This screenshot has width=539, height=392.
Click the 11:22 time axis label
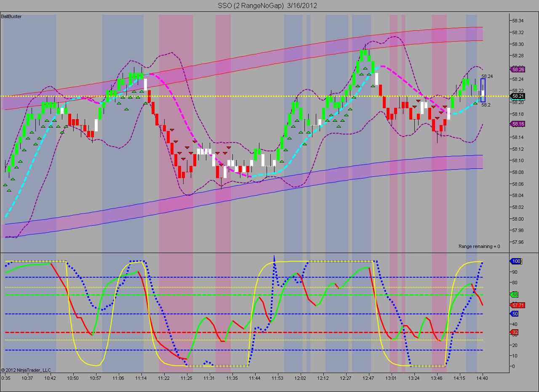(164, 378)
